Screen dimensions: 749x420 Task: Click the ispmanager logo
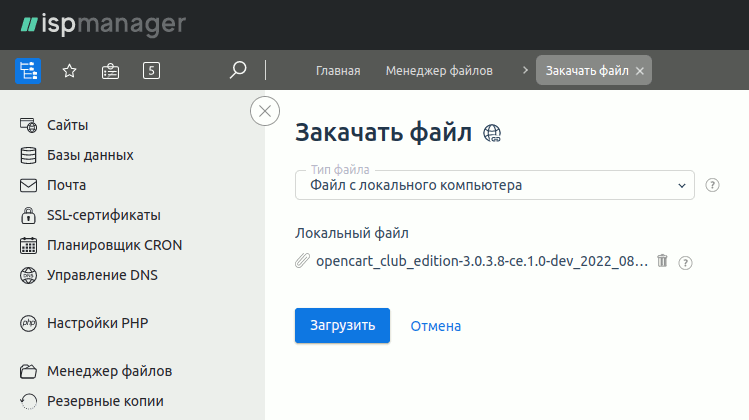pos(103,25)
